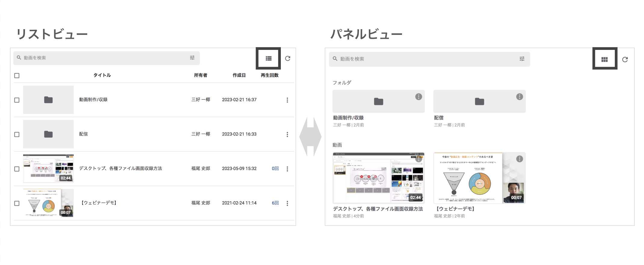
Task: Click 【ウェビナーデモ】 title in panel view
Action: (x=455, y=209)
